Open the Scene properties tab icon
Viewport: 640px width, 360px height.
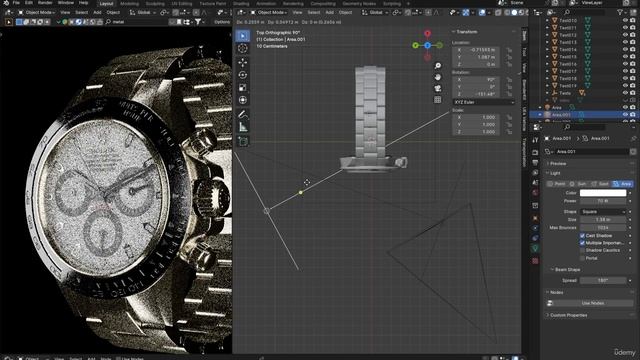pos(535,183)
